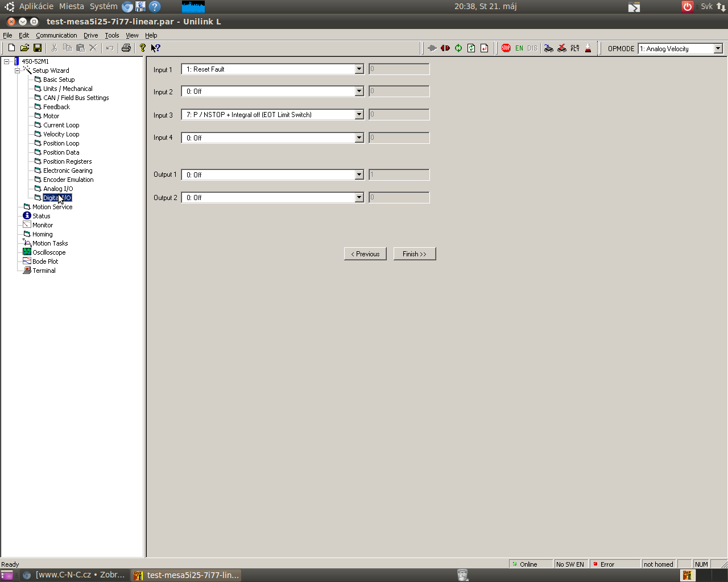Open the Output 2 function dropdown
728x582 pixels.
pos(359,198)
